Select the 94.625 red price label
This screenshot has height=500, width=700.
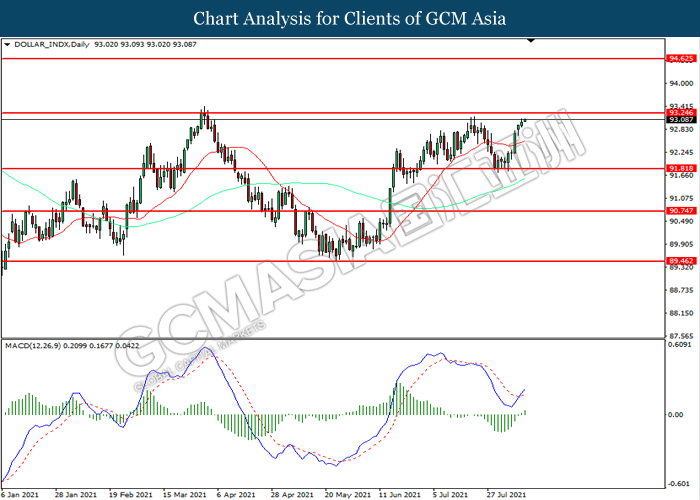click(680, 59)
